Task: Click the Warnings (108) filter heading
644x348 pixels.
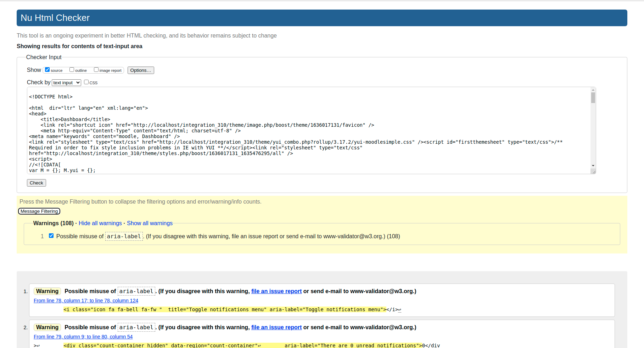Action: pos(54,223)
